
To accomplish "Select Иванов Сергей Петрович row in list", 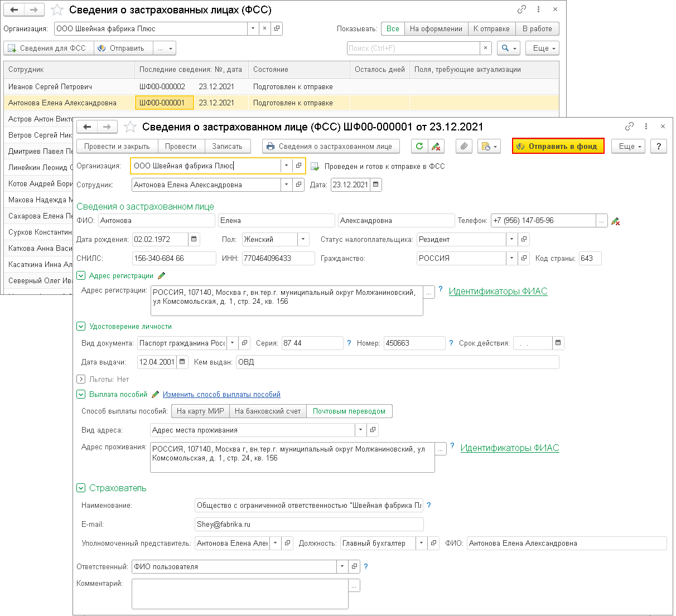I will pyautogui.click(x=50, y=86).
